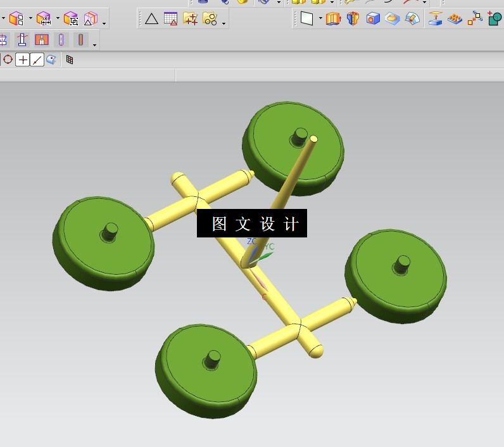Click the black triangle outline icon
This screenshot has height=447, width=504.
coord(151,18)
